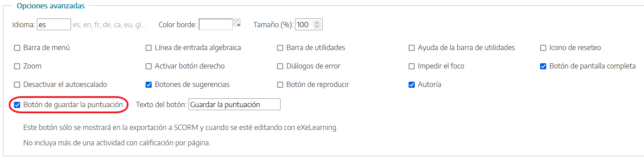Viewport: 644px width, 162px height.
Task: Uncheck Botón de pantalla completa
Action: 543,66
